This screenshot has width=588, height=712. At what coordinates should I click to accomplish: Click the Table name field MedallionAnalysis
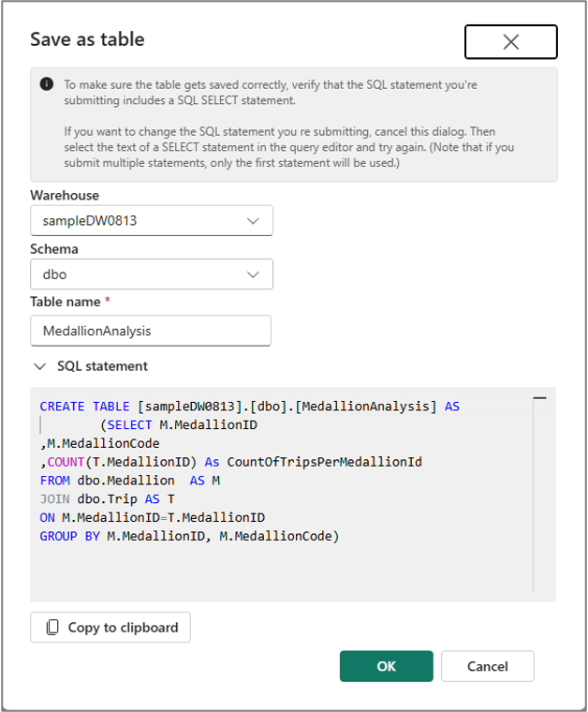click(151, 331)
